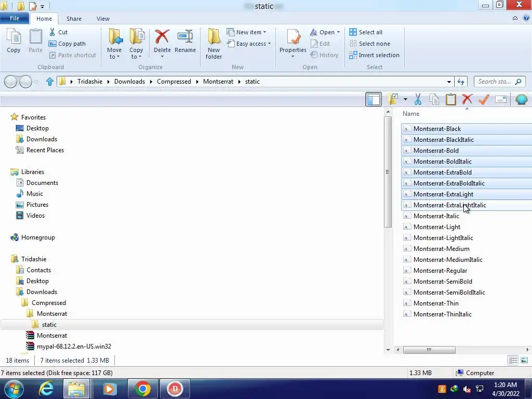Click the Compressed breadcrumb in the address bar
Image resolution: width=532 pixels, height=399 pixels.
(174, 82)
